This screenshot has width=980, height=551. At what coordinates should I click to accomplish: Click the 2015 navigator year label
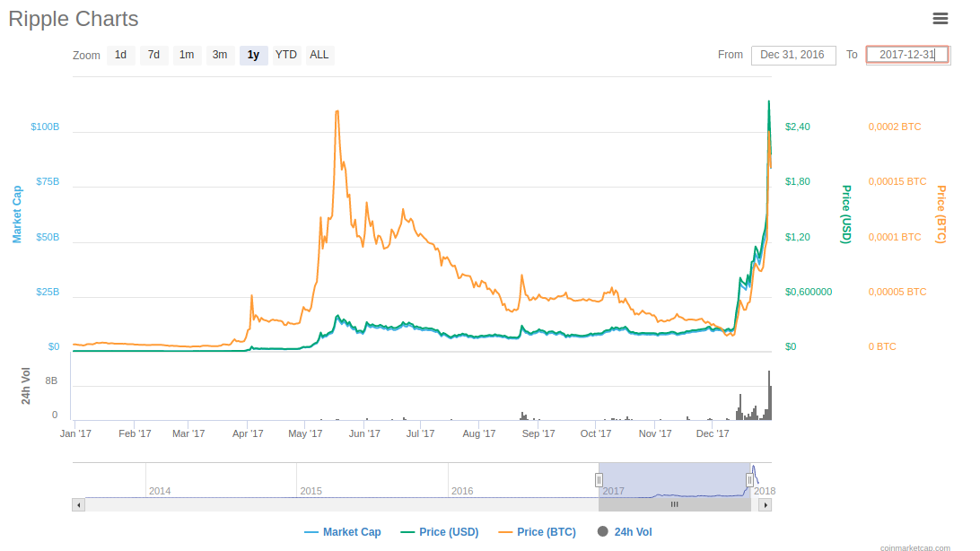pos(311,491)
